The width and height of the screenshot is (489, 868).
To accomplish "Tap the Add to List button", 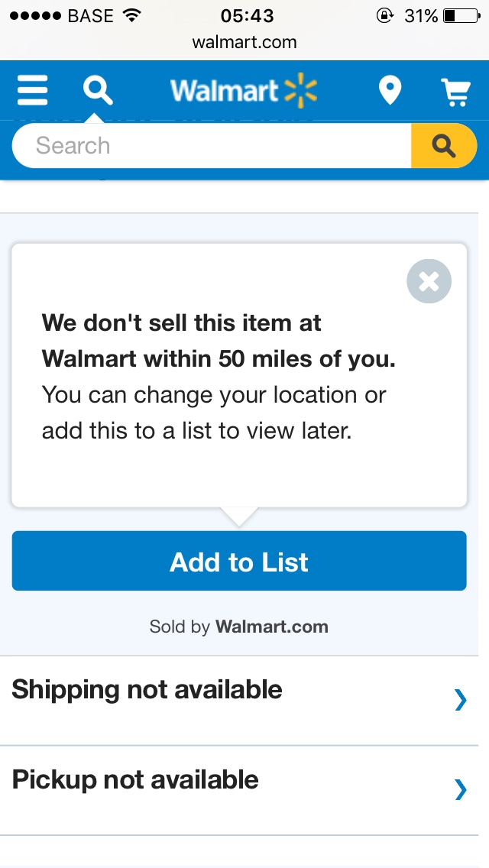I will click(239, 561).
